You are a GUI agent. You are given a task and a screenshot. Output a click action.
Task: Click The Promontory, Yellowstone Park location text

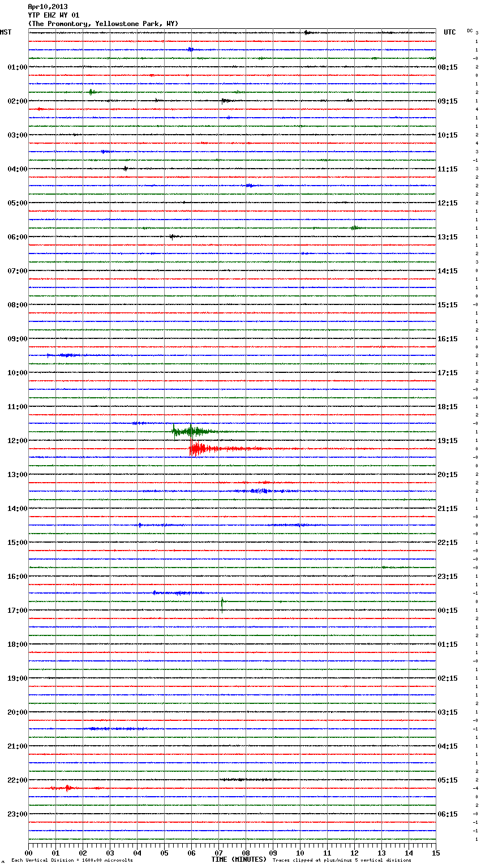tap(103, 24)
